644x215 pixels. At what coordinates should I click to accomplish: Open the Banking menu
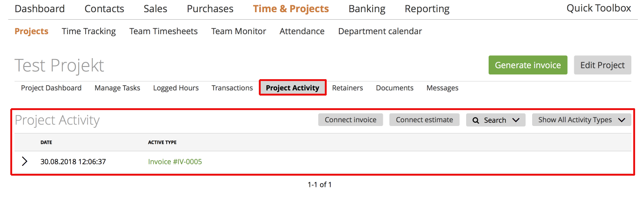367,9
